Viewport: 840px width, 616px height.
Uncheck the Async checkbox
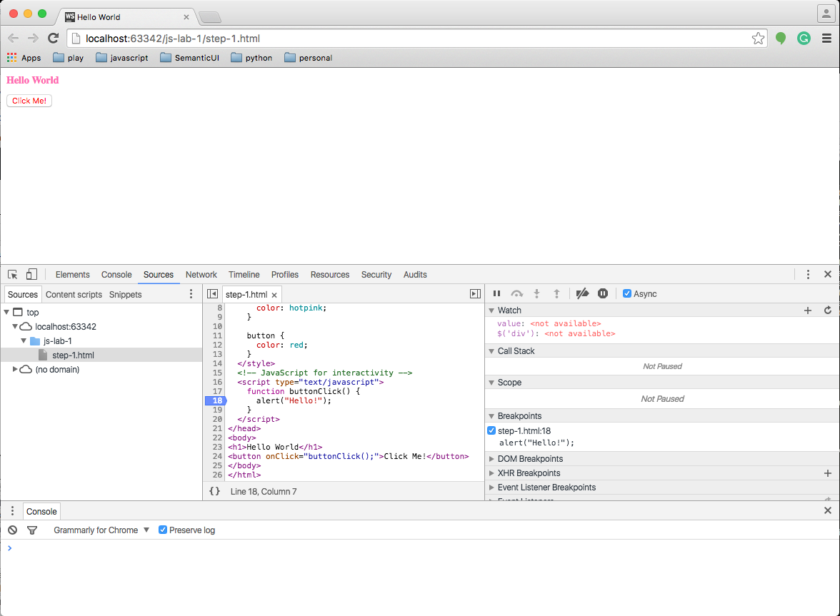pos(627,293)
